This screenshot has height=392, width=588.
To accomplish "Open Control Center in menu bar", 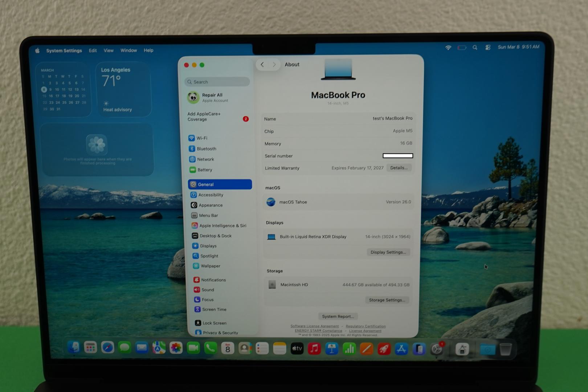I will 488,48.
